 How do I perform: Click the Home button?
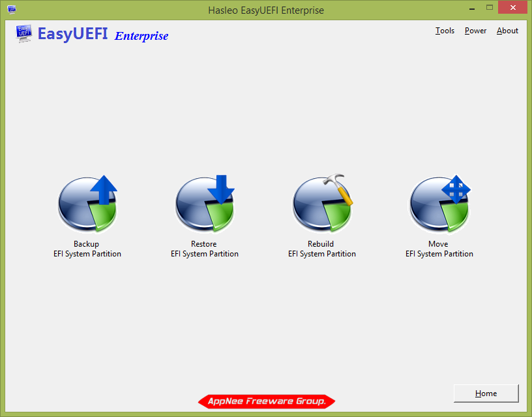click(x=486, y=394)
